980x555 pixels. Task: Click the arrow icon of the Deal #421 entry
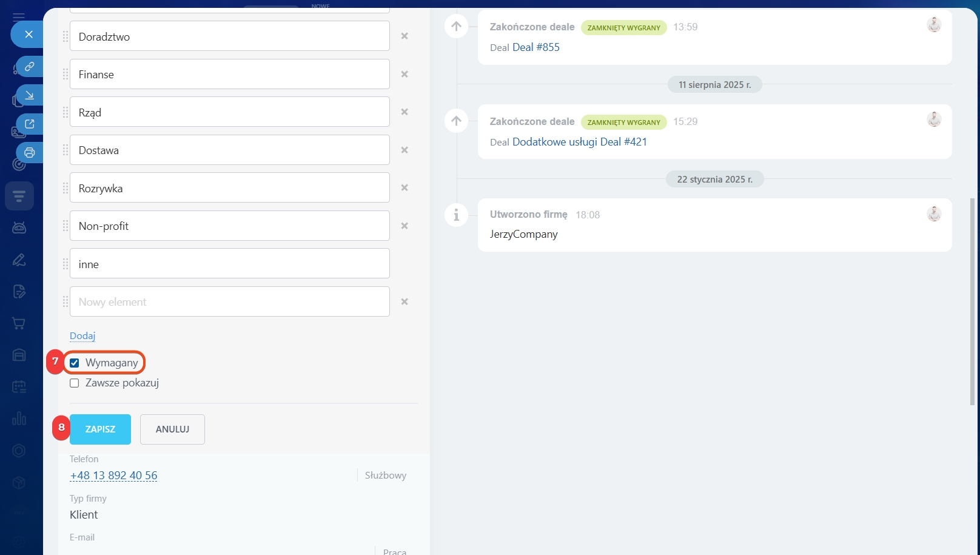point(457,121)
